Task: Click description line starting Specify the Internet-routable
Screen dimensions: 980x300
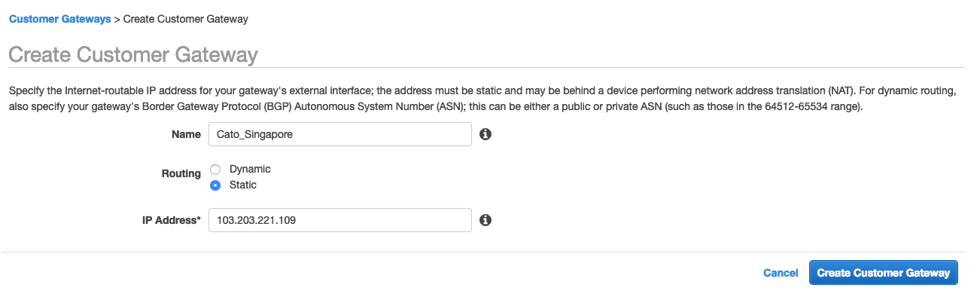Action: point(482,90)
